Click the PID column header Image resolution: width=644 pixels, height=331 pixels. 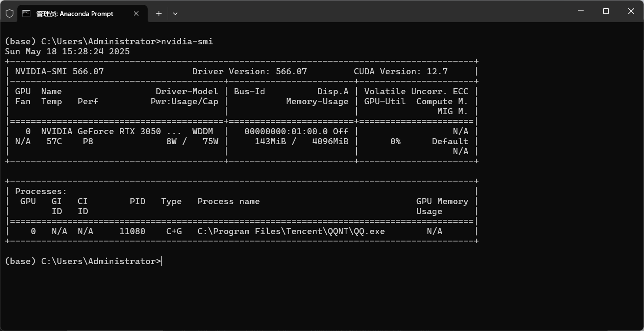click(138, 201)
